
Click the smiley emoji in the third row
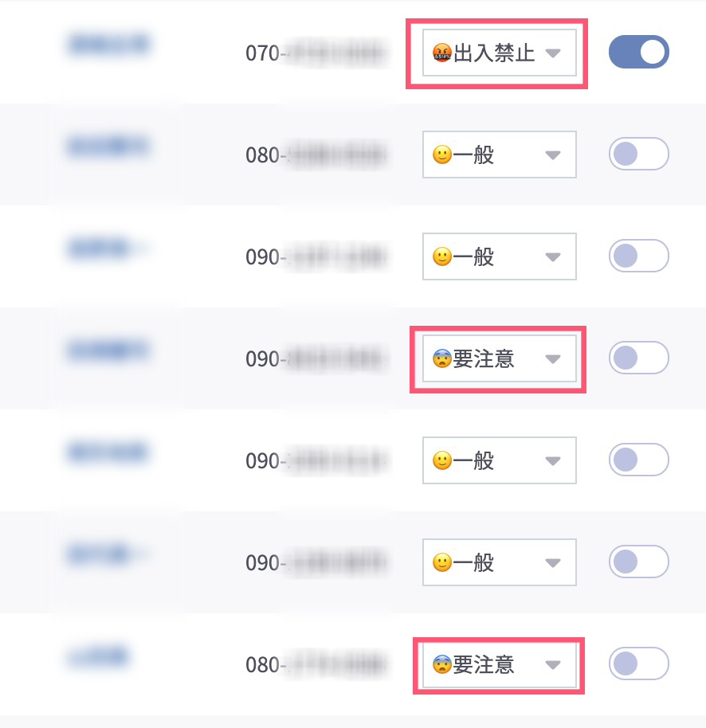(441, 256)
